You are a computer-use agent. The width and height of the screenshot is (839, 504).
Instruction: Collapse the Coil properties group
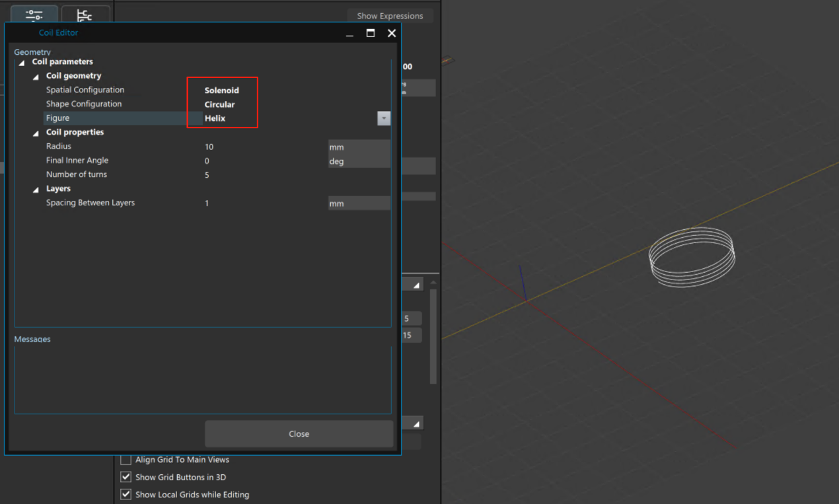pyautogui.click(x=36, y=133)
